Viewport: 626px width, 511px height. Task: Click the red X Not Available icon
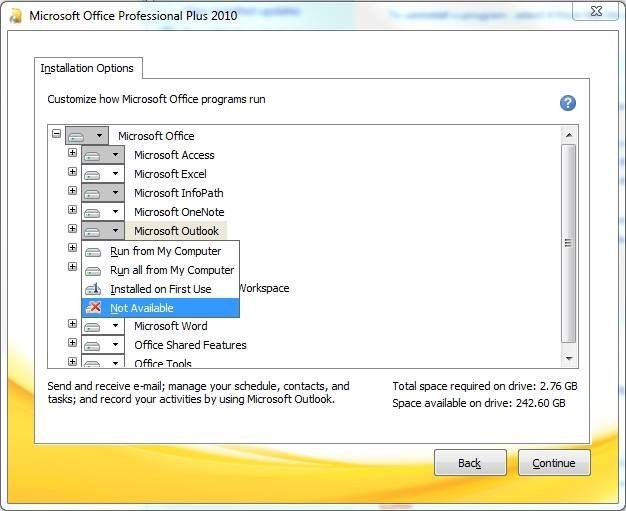93,307
